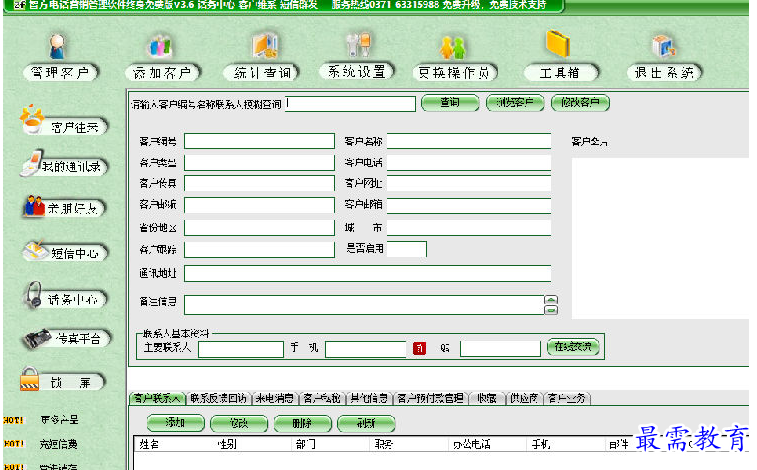Click 修改 between 添加 and 删除
This screenshot has height=470, width=757.
239,423
